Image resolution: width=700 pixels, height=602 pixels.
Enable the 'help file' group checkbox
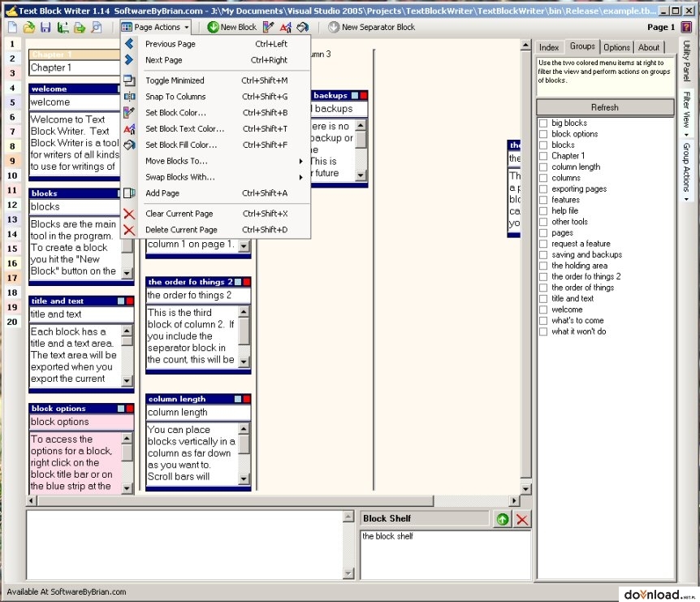tap(543, 210)
